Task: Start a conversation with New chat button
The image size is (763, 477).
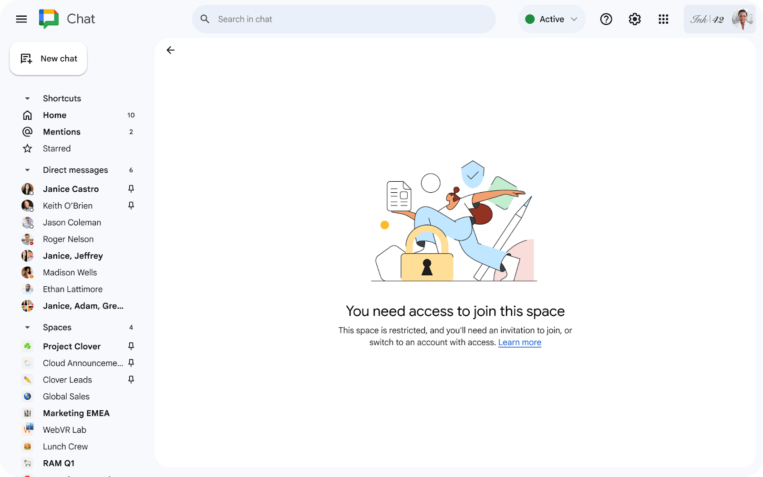Action: [x=48, y=58]
